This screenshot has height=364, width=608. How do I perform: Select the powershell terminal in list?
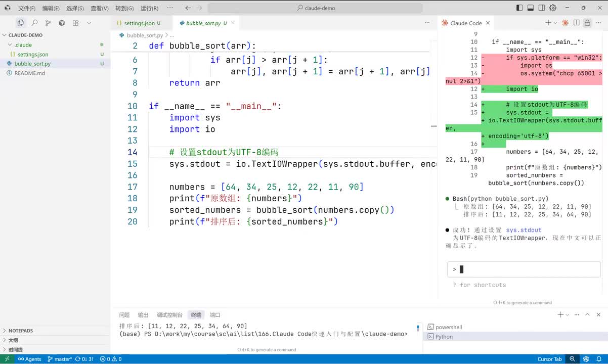click(x=448, y=327)
